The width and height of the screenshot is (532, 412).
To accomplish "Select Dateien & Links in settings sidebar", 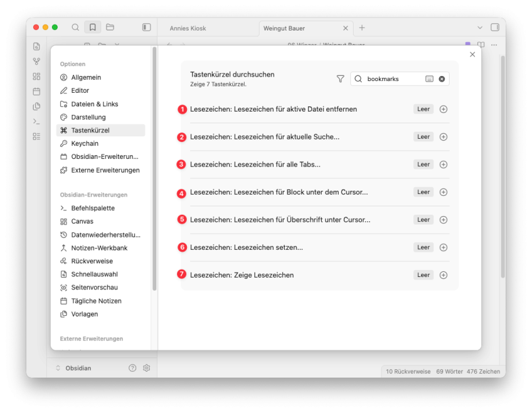I will tap(94, 104).
